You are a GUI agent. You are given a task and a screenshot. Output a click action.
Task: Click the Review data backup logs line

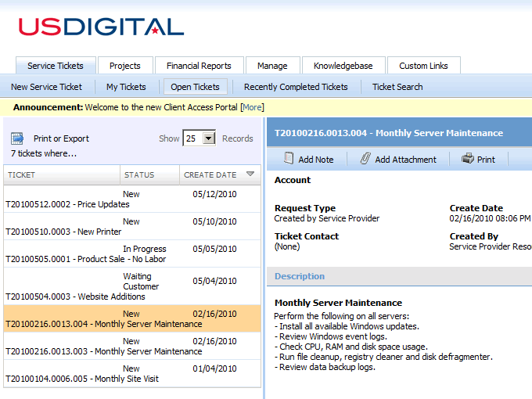point(325,367)
